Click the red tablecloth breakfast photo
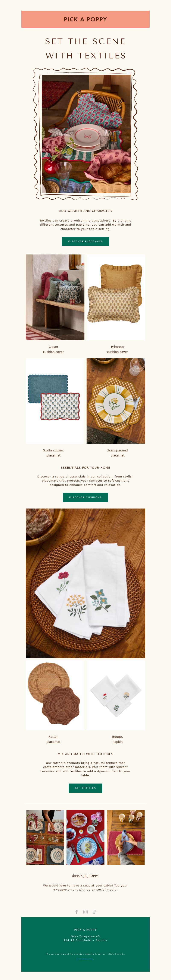This screenshot has height=980, width=171. click(x=85, y=837)
